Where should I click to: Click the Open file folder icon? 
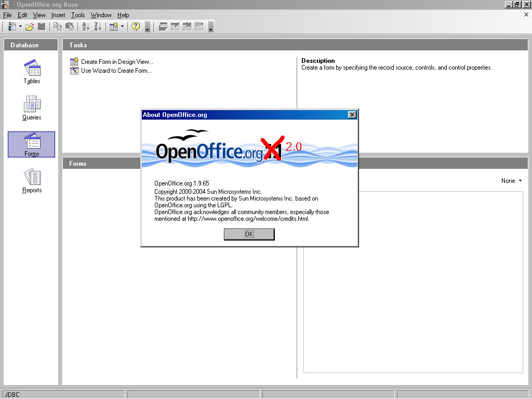[x=30, y=26]
